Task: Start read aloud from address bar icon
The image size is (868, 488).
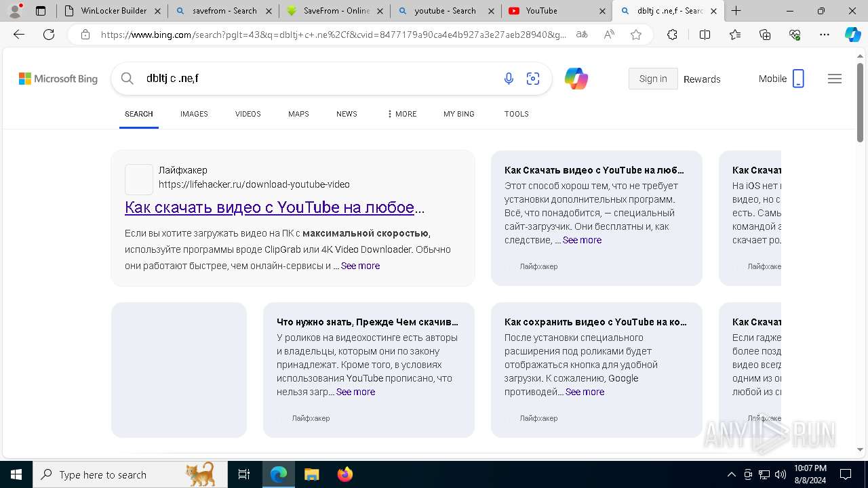Action: [609, 35]
